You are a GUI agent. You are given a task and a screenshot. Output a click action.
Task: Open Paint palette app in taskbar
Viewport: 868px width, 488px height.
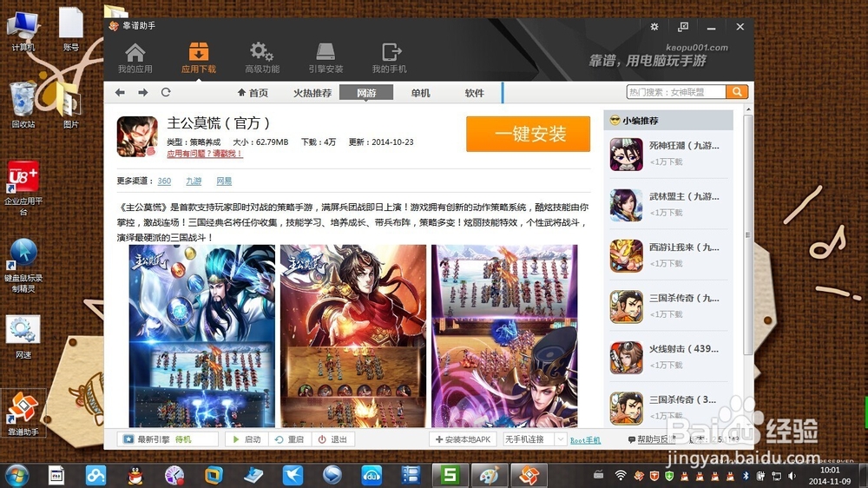489,475
